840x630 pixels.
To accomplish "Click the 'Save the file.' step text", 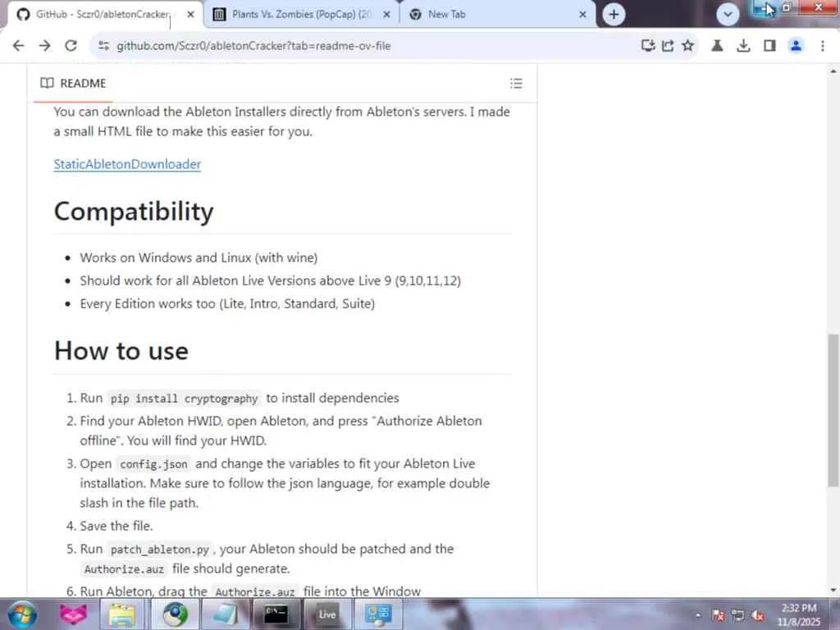I will tap(116, 526).
